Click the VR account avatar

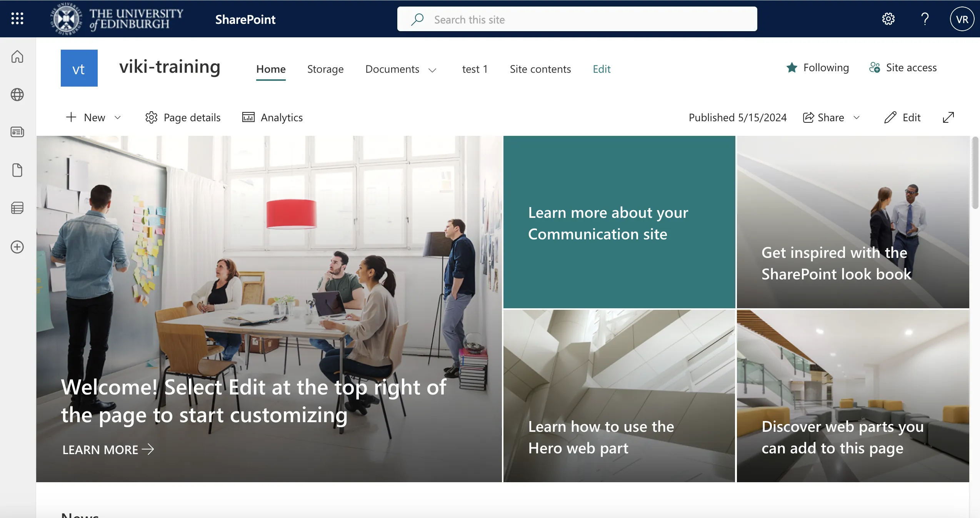click(962, 19)
